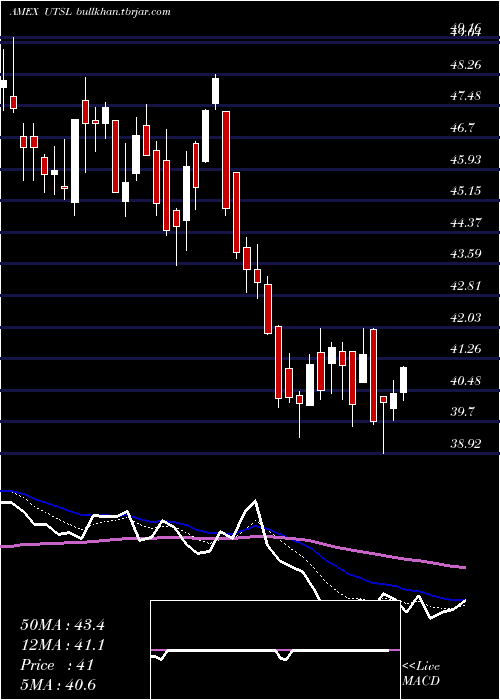Click inside the Live MACD indicator box
Image resolution: width=500 pixels, height=700 pixels.
(275, 650)
